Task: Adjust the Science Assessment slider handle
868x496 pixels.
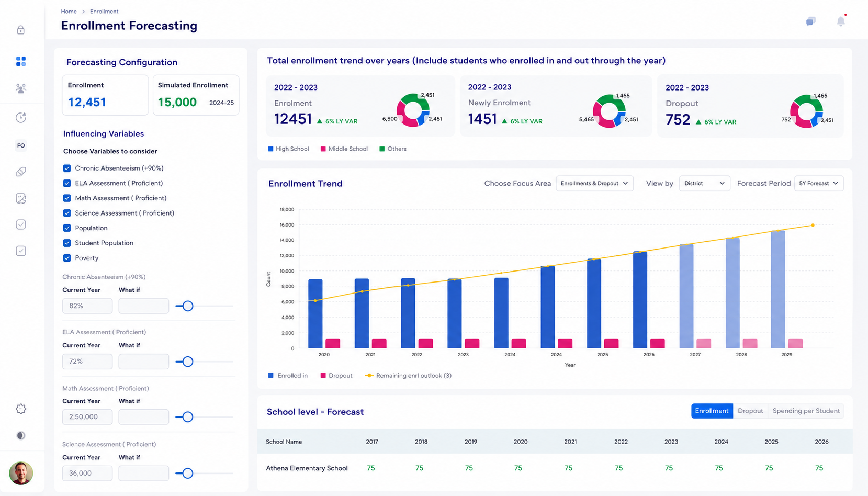Action: click(x=187, y=474)
